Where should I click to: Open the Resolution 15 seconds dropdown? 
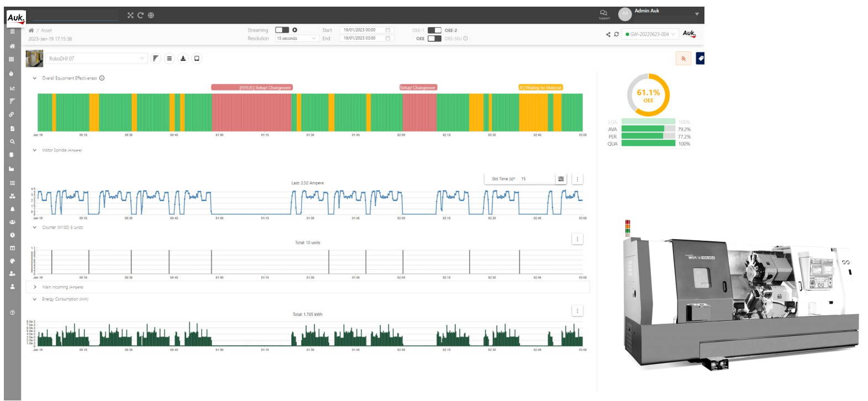(x=297, y=39)
